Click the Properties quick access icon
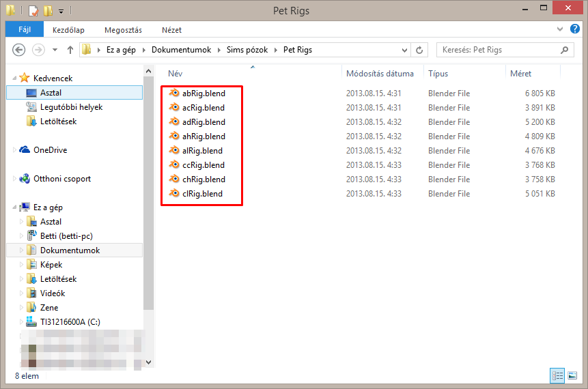Screen dimensions: 588x389 point(33,10)
